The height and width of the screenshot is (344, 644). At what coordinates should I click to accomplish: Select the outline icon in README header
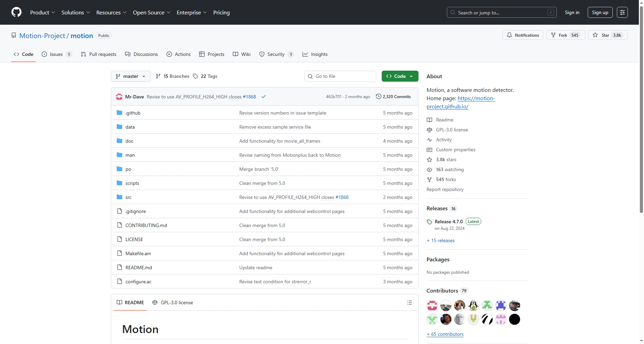pos(409,303)
